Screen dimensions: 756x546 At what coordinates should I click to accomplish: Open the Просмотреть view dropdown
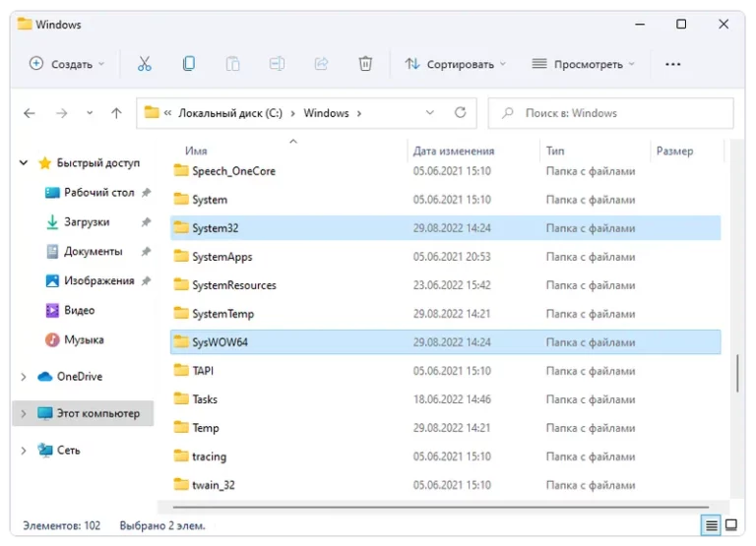click(583, 64)
